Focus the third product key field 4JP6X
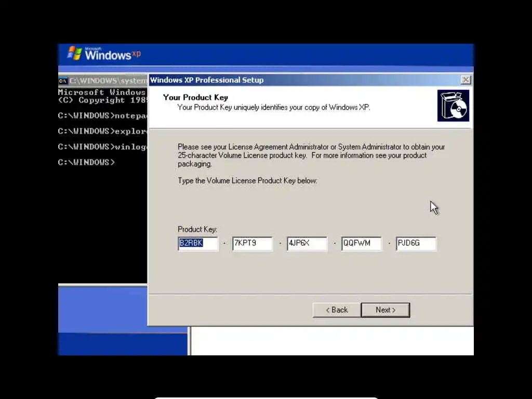532x399 pixels. 307,243
